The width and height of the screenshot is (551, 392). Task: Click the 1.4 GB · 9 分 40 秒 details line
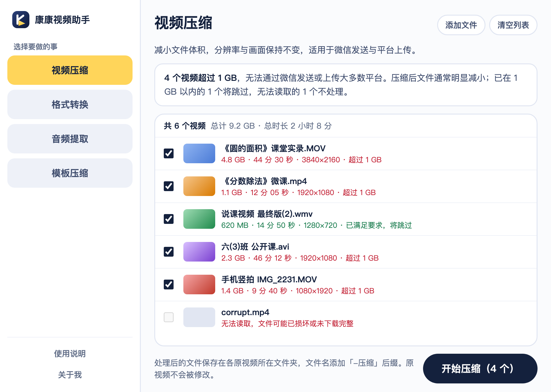[x=298, y=291]
